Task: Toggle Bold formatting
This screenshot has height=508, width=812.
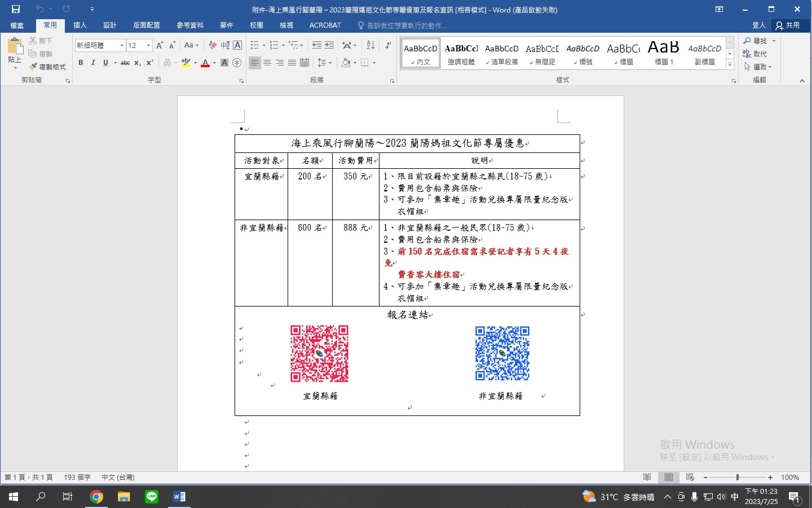Action: [x=81, y=63]
